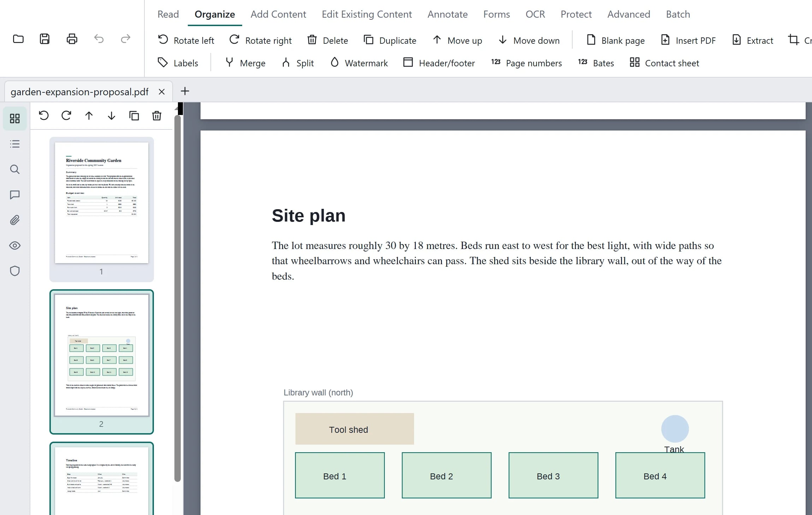Open Header/footer options
Viewport: 812px width, 515px height.
(x=439, y=63)
